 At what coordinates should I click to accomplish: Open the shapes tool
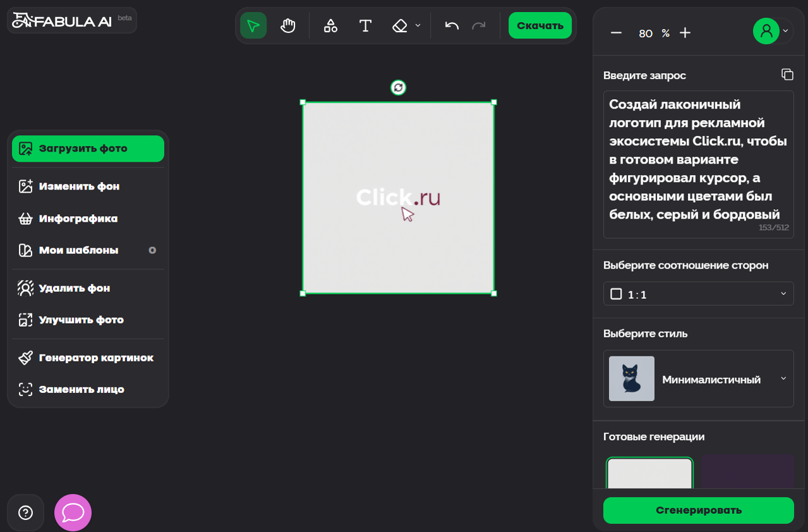coord(330,26)
